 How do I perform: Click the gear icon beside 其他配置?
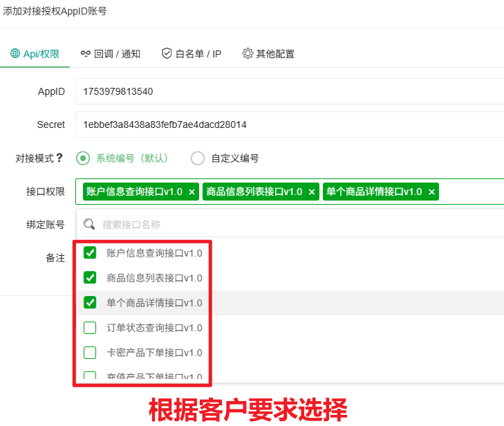(x=248, y=54)
